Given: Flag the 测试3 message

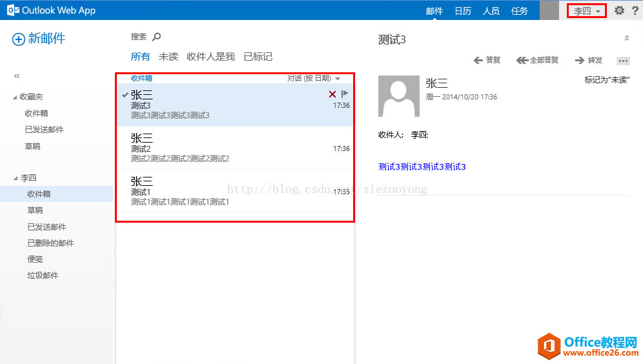Looking at the screenshot, I should (345, 94).
